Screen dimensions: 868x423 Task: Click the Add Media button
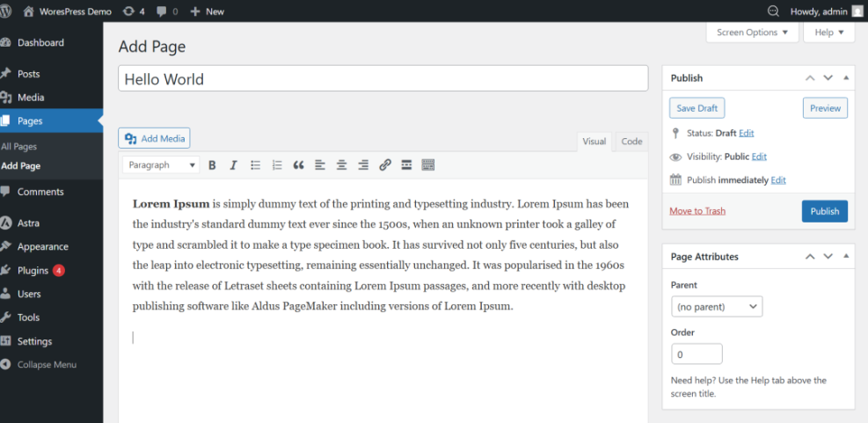(154, 138)
